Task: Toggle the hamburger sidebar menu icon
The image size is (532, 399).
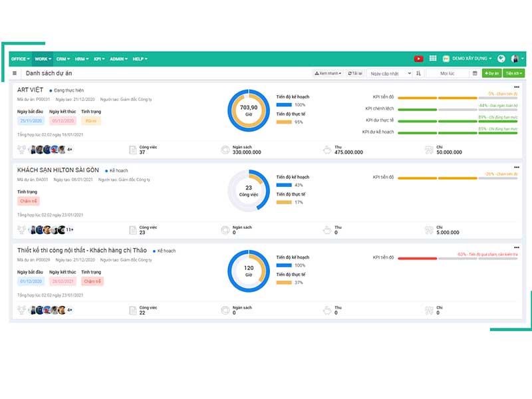Action: point(15,73)
